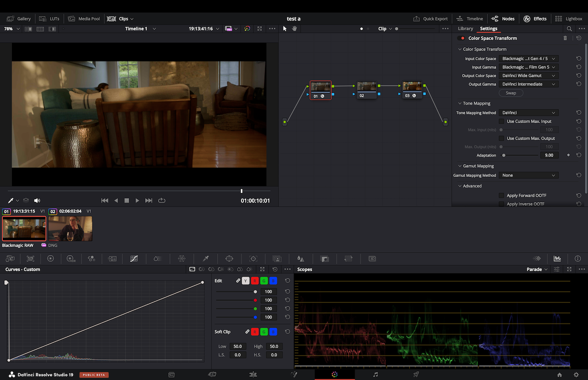Click the Swap button

[x=511, y=93]
